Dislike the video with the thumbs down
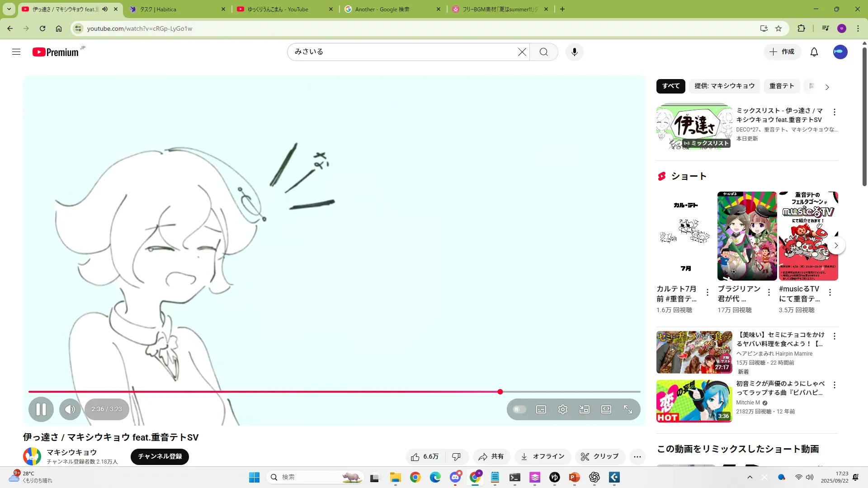868x488 pixels. (x=456, y=457)
